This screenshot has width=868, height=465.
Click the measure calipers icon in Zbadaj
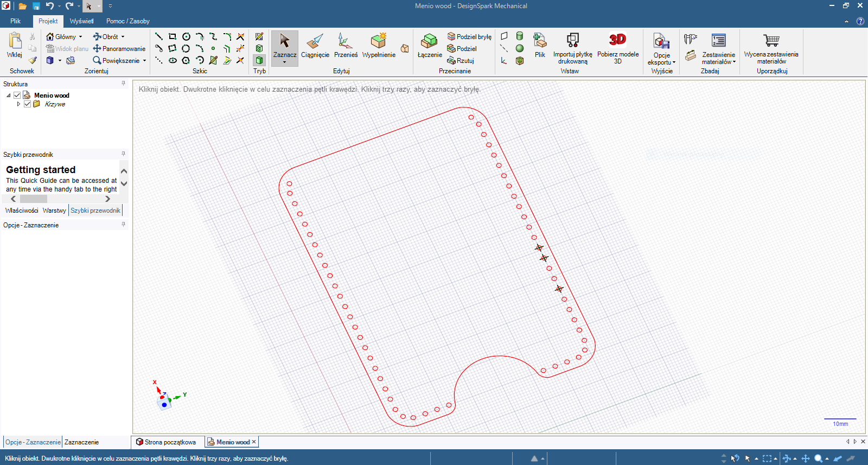point(690,39)
